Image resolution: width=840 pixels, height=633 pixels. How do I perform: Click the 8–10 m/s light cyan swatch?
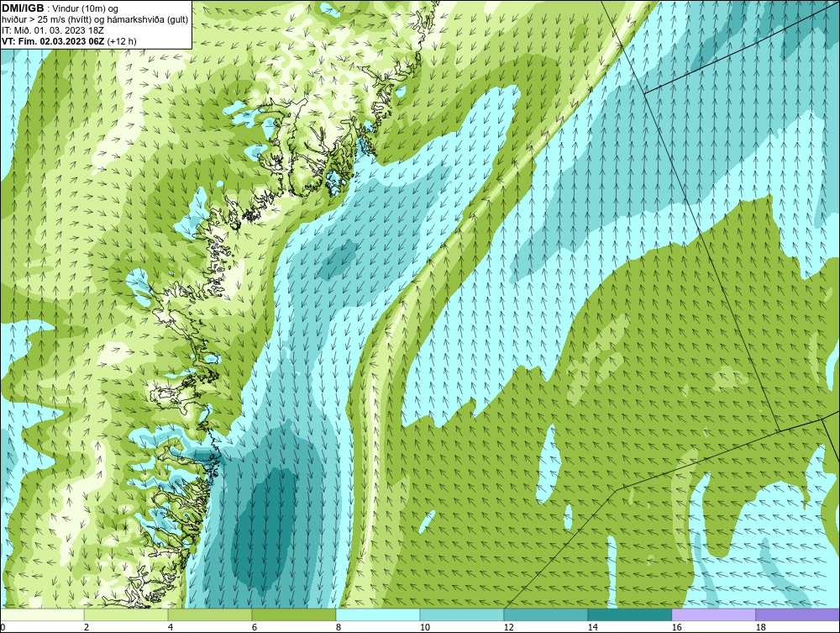(x=378, y=615)
